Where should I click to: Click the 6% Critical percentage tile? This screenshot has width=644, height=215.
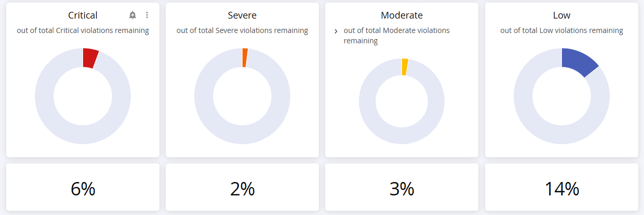(83, 189)
